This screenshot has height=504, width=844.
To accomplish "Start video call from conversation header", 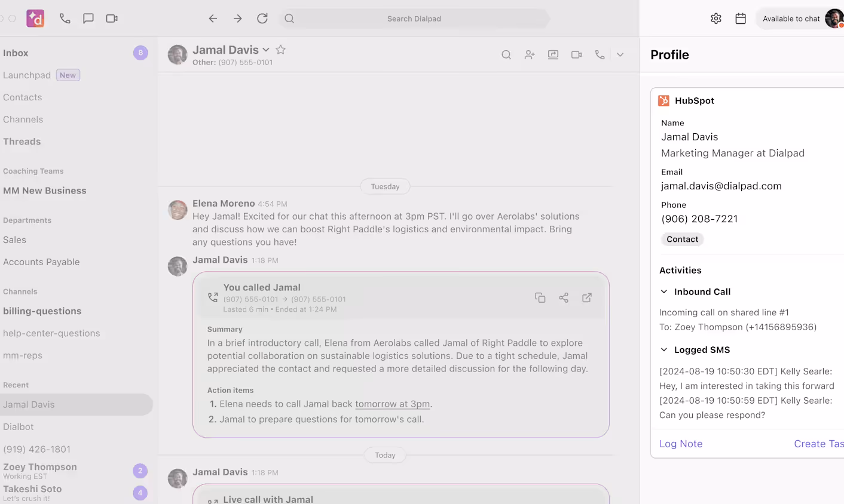I will (577, 55).
